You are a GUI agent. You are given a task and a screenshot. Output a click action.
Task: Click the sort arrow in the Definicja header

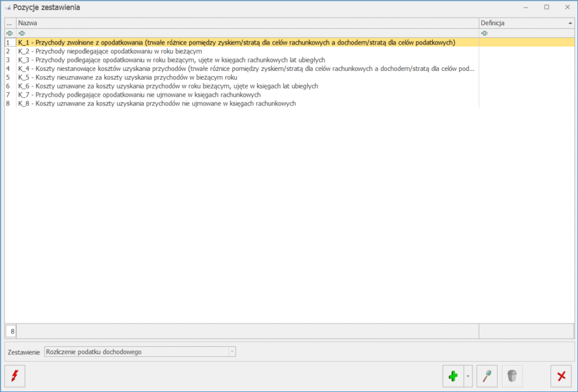(570, 23)
